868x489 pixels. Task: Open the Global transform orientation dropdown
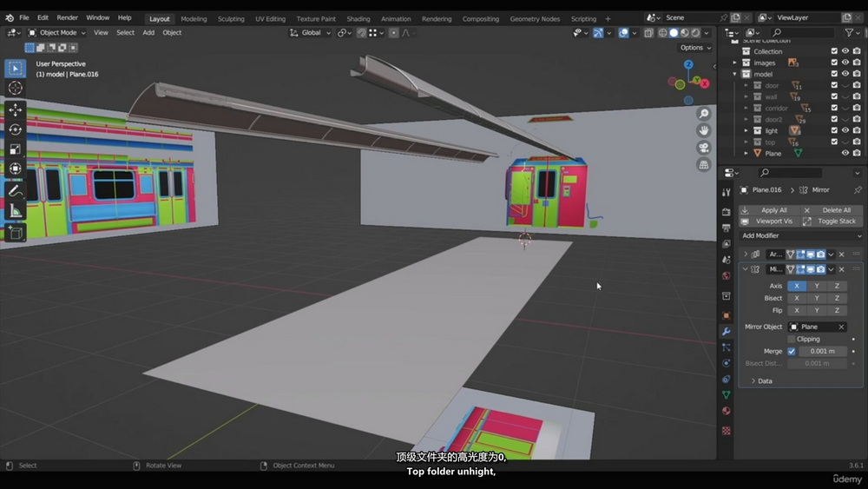coord(310,33)
